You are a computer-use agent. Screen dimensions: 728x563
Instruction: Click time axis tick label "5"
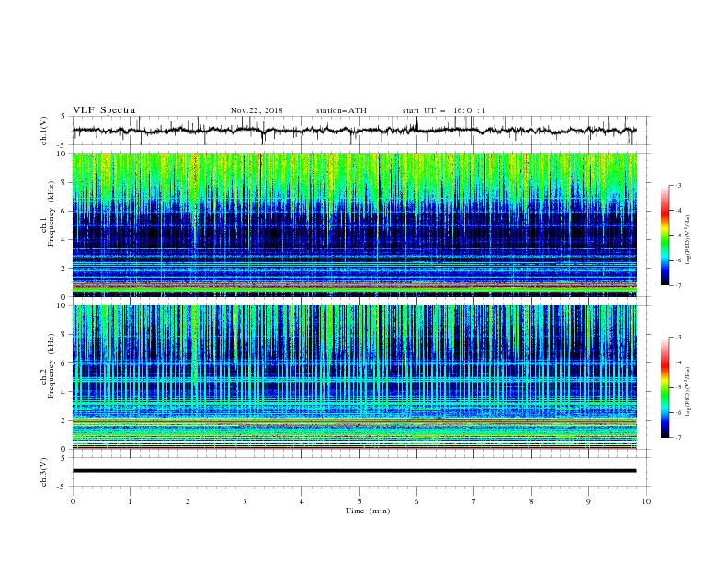click(359, 501)
